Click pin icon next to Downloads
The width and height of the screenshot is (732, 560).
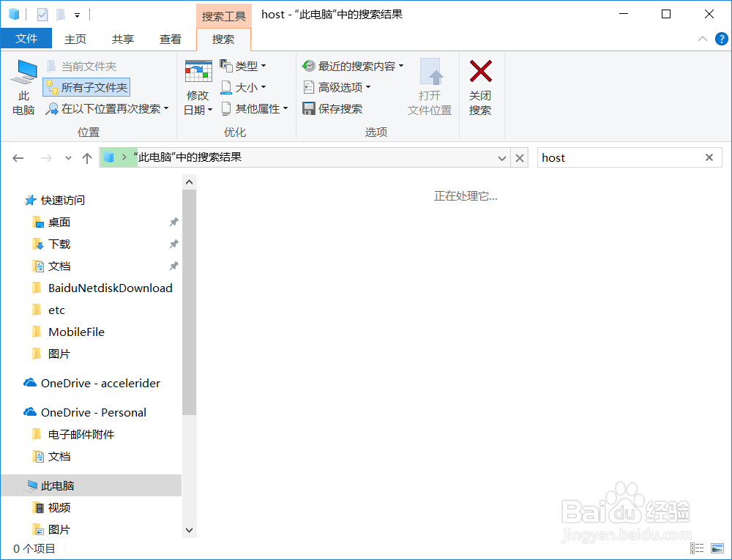click(x=173, y=244)
